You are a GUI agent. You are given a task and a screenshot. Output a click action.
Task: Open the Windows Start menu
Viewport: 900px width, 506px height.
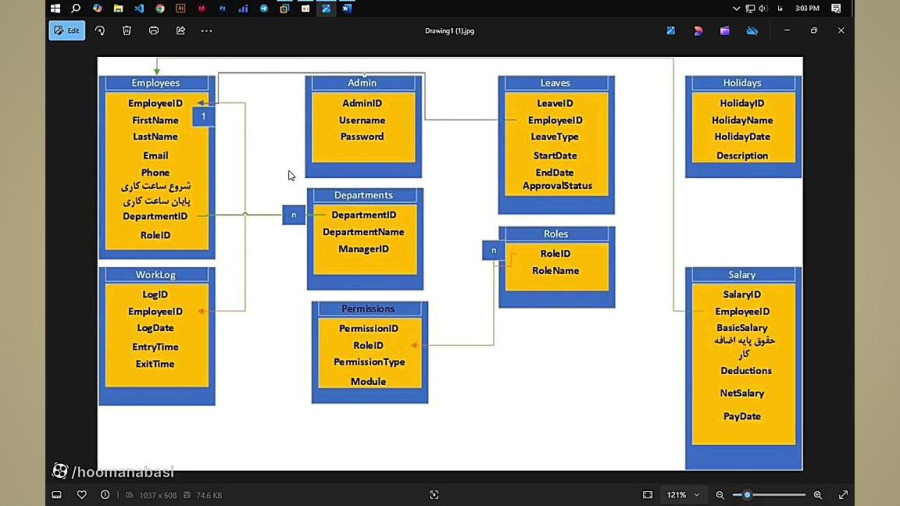(56, 8)
